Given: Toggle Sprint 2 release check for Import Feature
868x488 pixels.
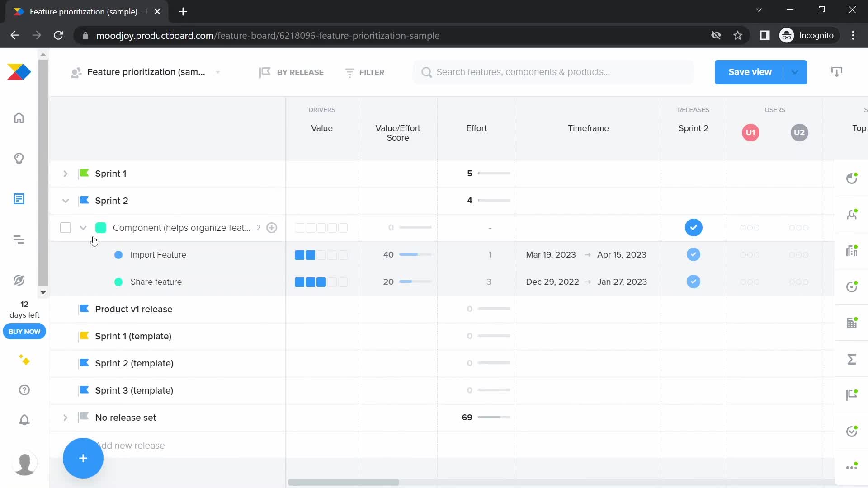Looking at the screenshot, I should click(693, 254).
